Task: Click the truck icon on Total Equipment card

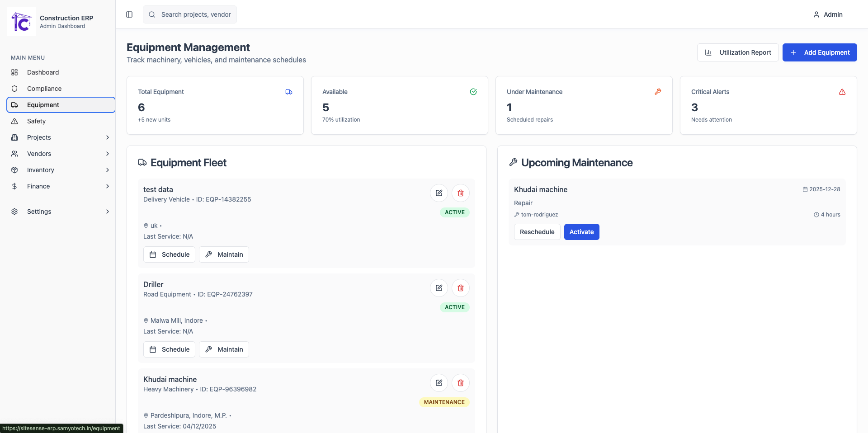Action: (x=289, y=92)
